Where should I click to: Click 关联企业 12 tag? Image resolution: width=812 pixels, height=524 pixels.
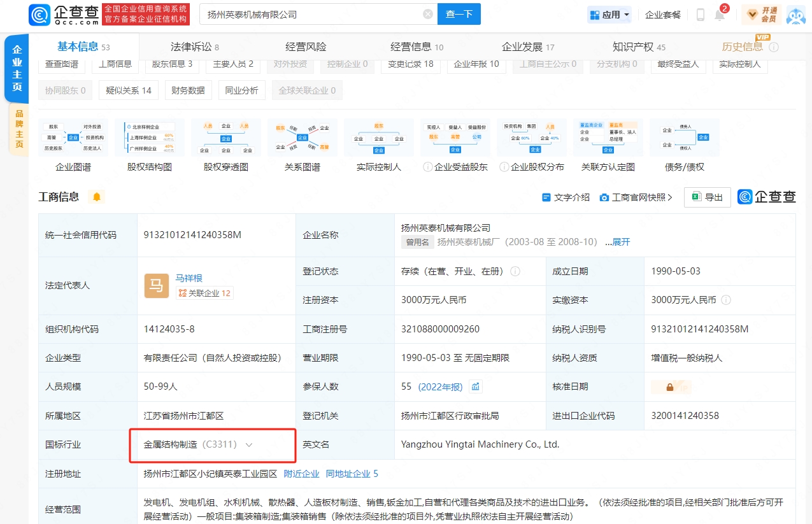[x=204, y=293]
